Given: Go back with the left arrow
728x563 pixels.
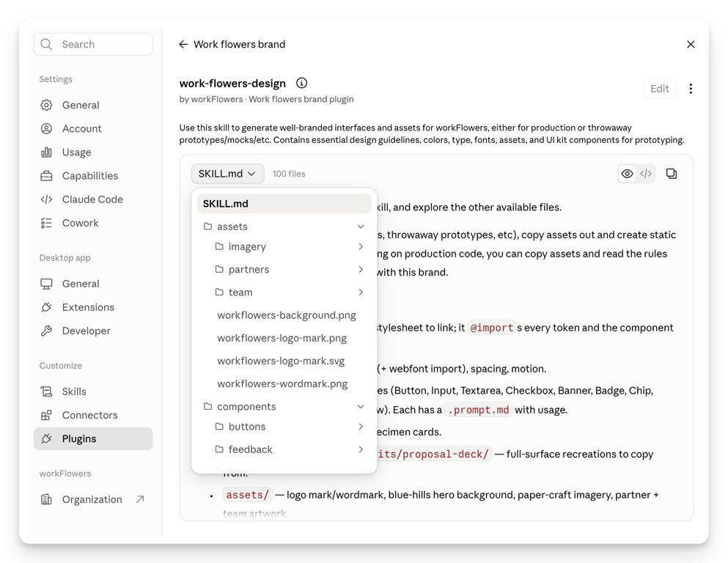Looking at the screenshot, I should click(x=183, y=44).
